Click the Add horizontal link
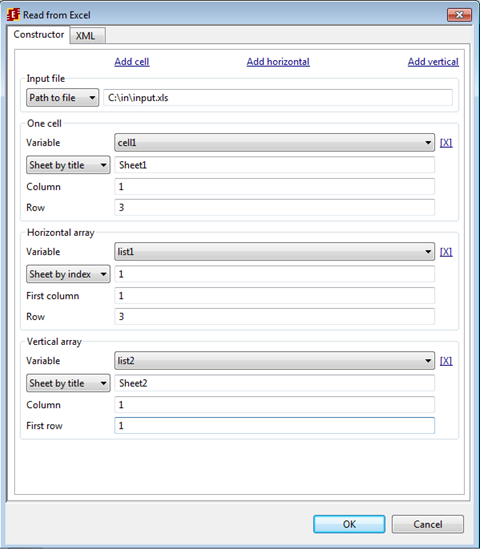The image size is (482, 549). click(278, 62)
